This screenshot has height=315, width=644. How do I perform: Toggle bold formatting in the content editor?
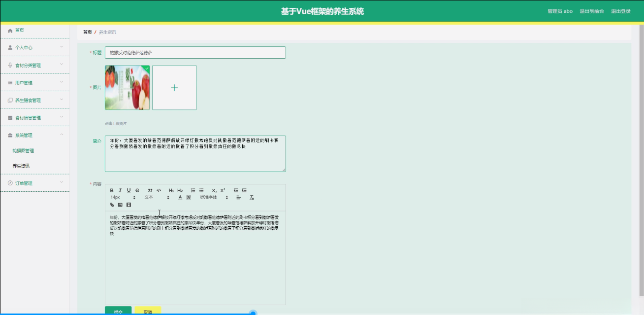tap(112, 190)
